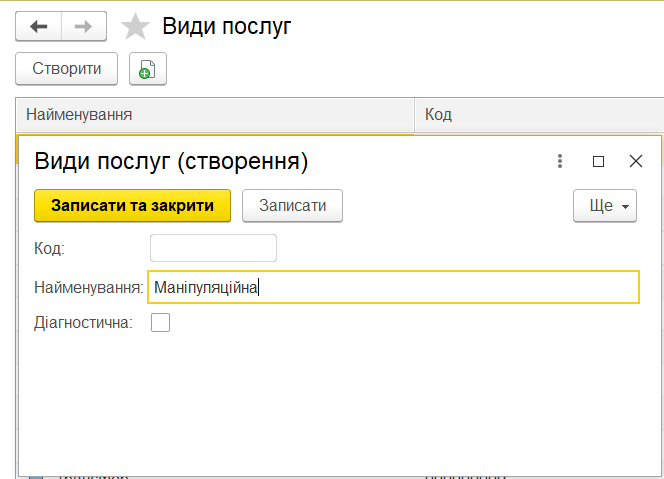Screen dimensions: 664x479
Task: Enable the Діагностична checkbox
Action: (x=160, y=322)
